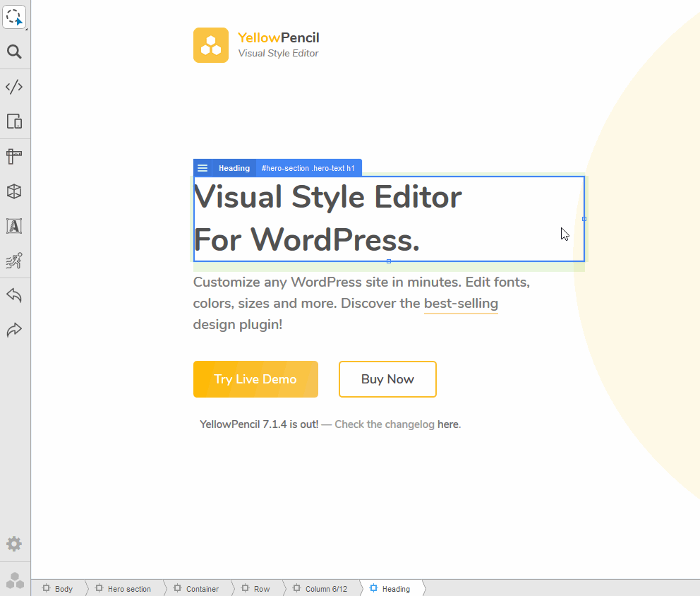Screen dimensions: 700x596
Task: Select Hero section in breadcrumb bar
Action: [123, 589]
